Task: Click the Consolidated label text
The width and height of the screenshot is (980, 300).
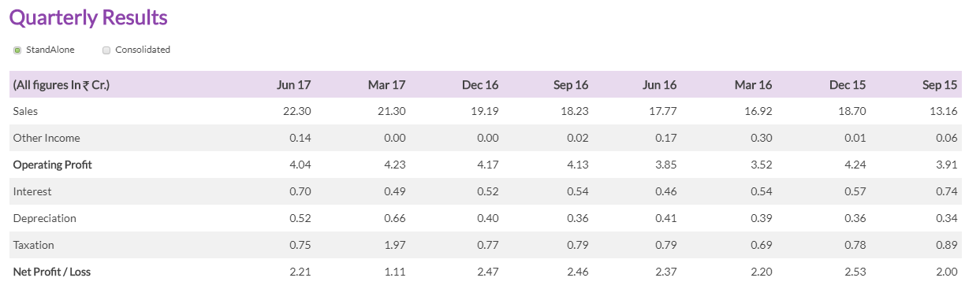Action: click(143, 50)
